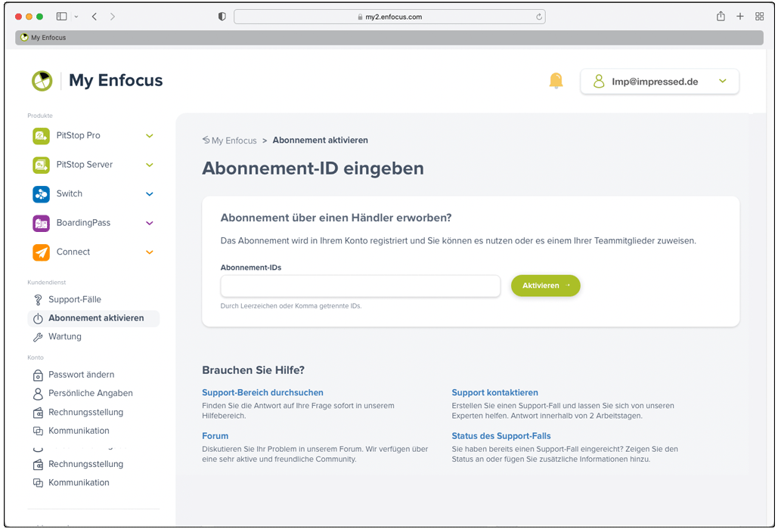This screenshot has height=532, width=781.
Task: Open Wartung via the wrench icon
Action: [x=36, y=336]
